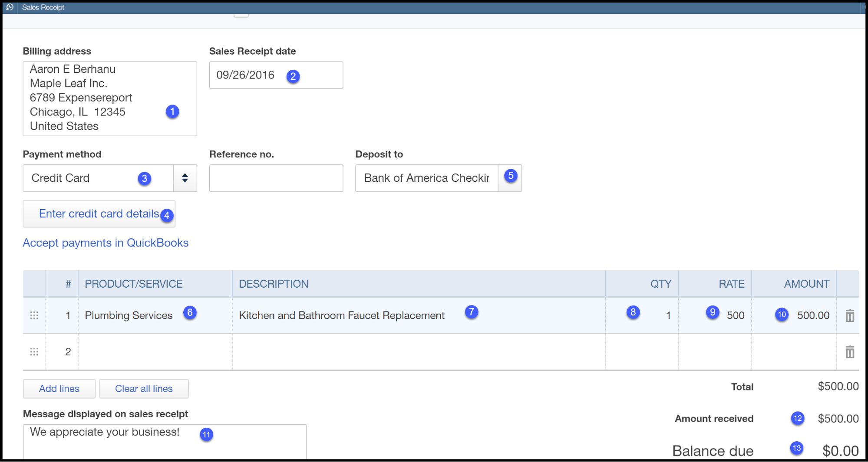
Task: Click the drag handle icon for line 2
Action: (34, 352)
